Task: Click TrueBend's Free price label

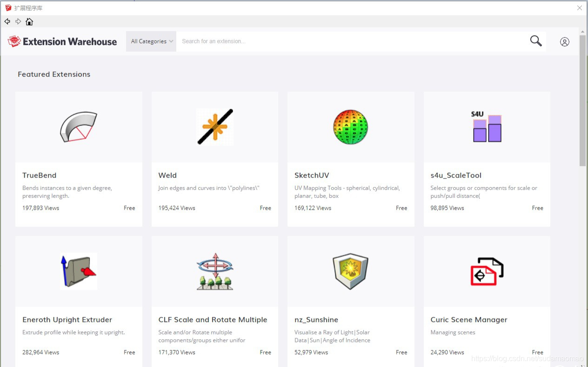Action: [x=129, y=208]
